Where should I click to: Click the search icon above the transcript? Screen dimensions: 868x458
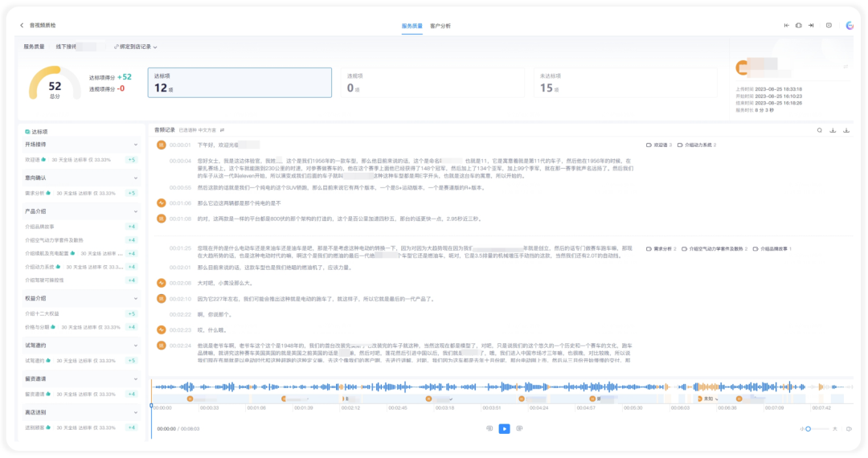pyautogui.click(x=819, y=130)
